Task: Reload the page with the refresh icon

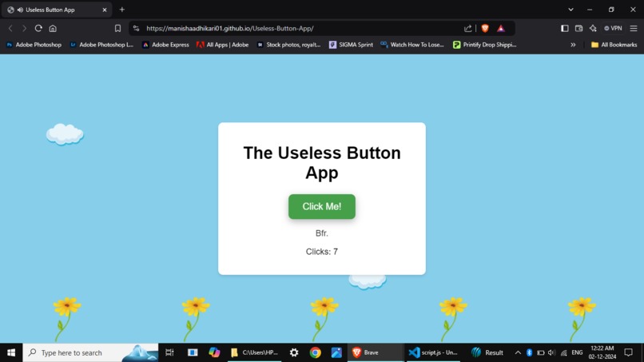Action: 38,28
